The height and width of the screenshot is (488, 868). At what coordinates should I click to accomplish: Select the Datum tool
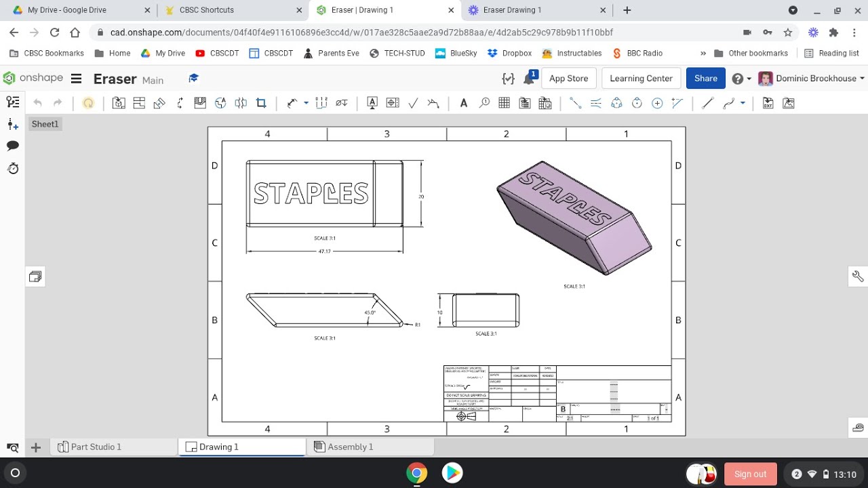(372, 103)
